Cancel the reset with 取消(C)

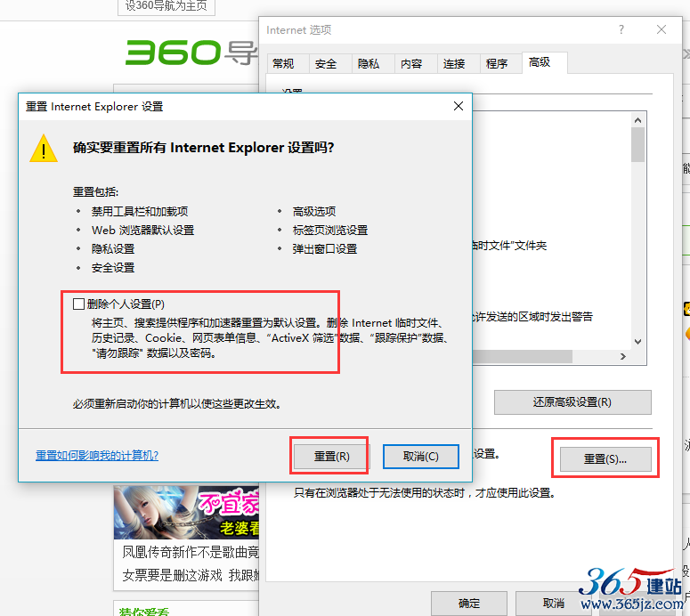(421, 457)
